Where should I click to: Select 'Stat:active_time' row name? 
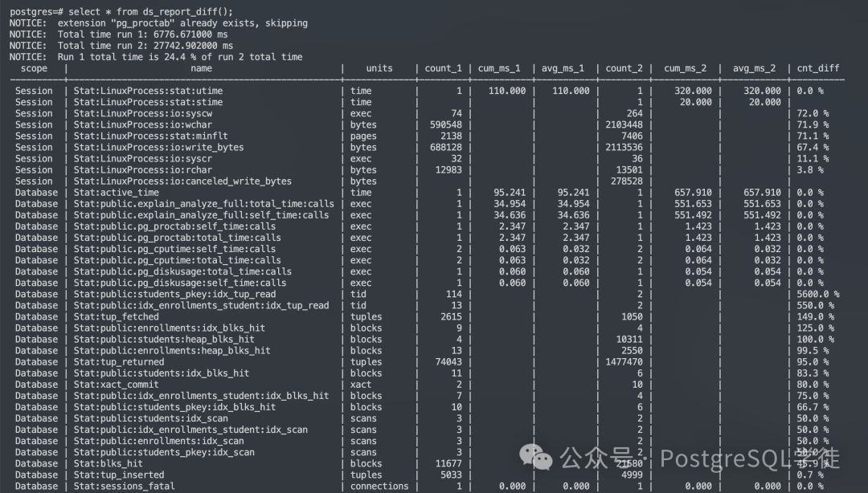(117, 193)
